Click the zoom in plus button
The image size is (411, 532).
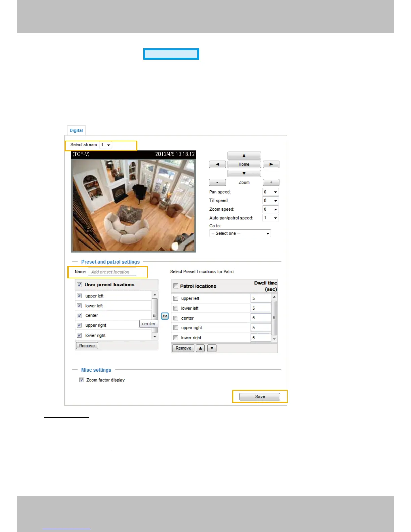271,182
